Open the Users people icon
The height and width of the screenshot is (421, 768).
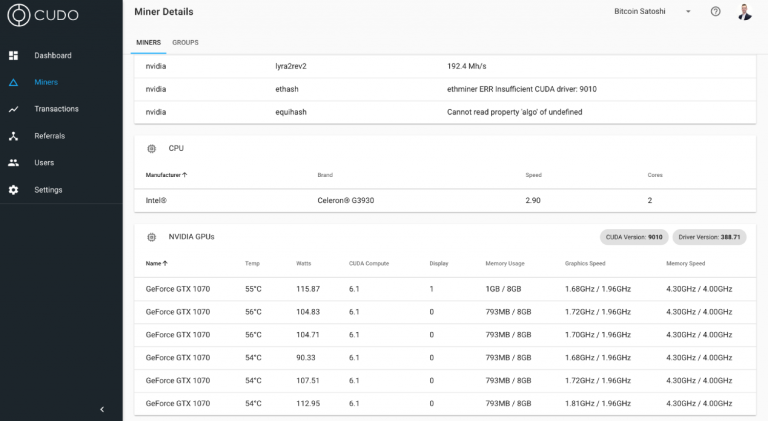[x=14, y=163]
